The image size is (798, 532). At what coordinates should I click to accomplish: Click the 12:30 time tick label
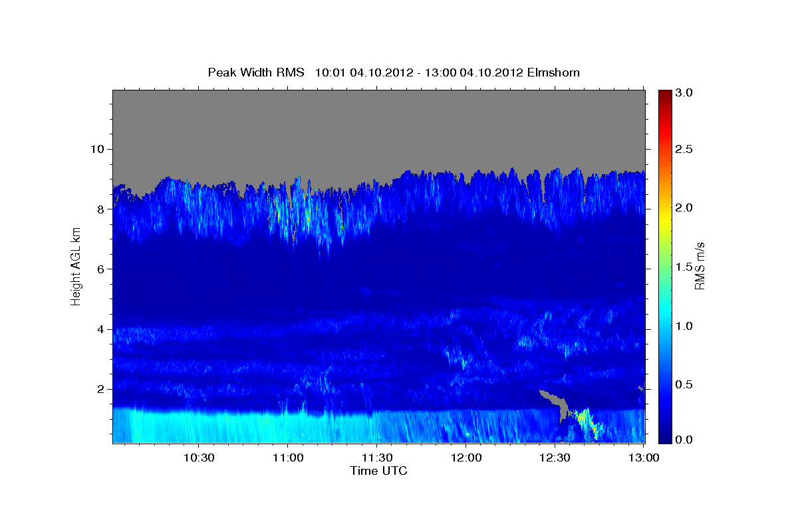coord(555,458)
